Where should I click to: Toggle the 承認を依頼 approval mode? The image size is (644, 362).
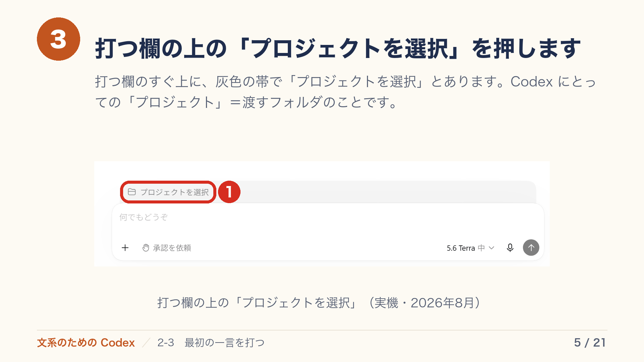[x=166, y=248]
